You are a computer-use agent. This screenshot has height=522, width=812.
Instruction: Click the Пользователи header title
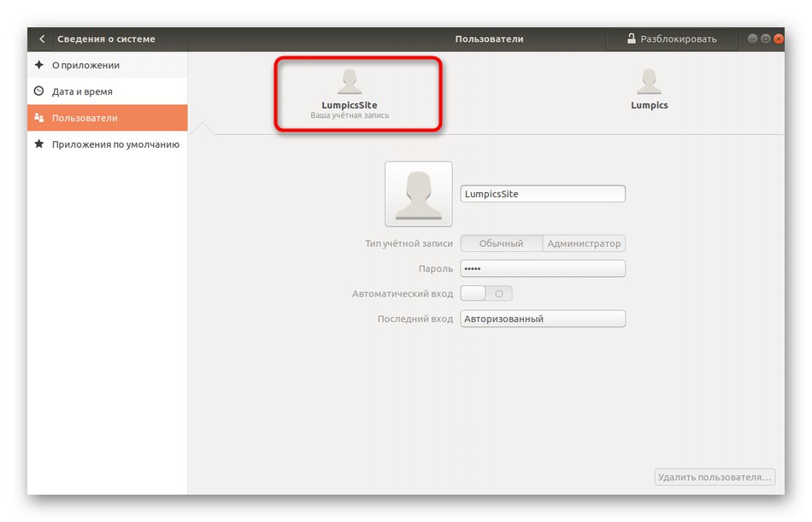pyautogui.click(x=490, y=38)
